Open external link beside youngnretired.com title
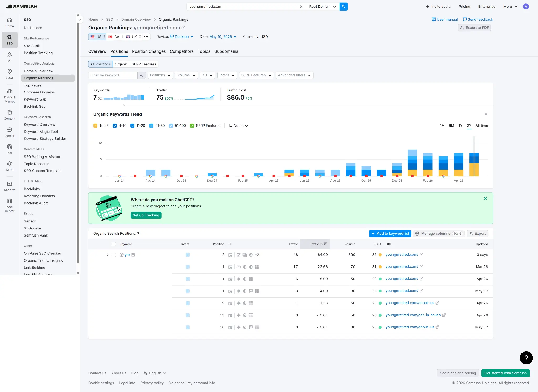 (x=183, y=28)
